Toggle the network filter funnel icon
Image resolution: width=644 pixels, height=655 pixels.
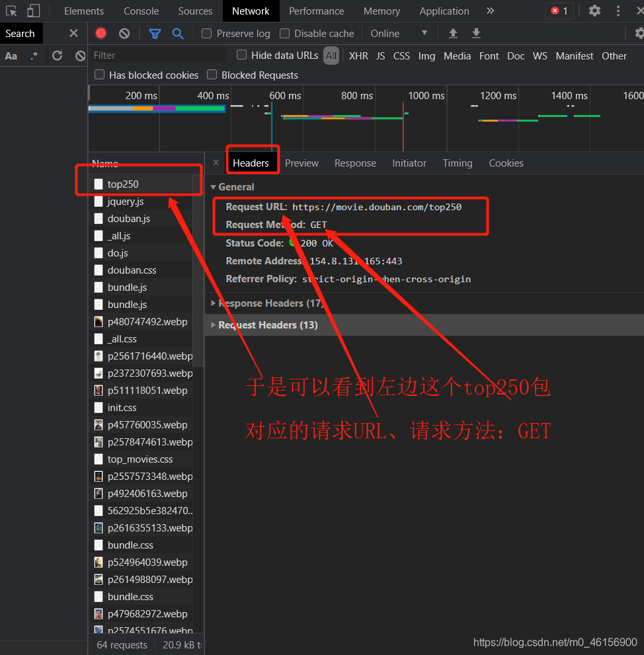[x=155, y=34]
